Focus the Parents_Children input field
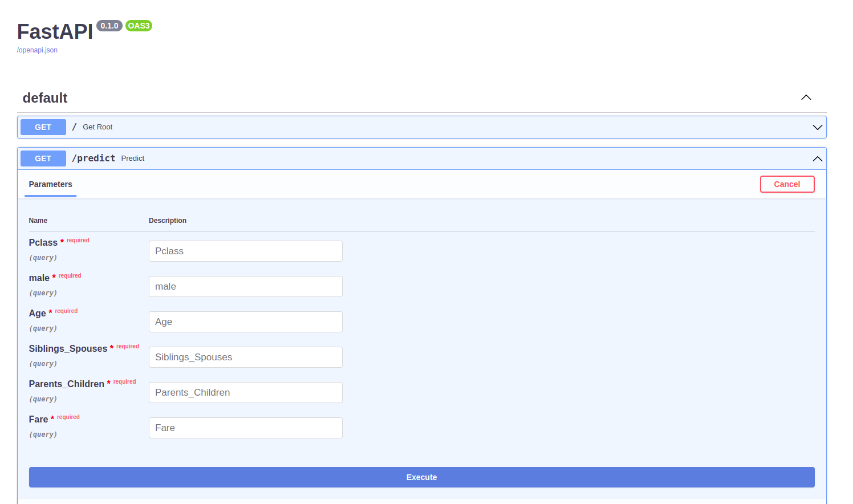This screenshot has height=504, width=853. click(x=245, y=392)
